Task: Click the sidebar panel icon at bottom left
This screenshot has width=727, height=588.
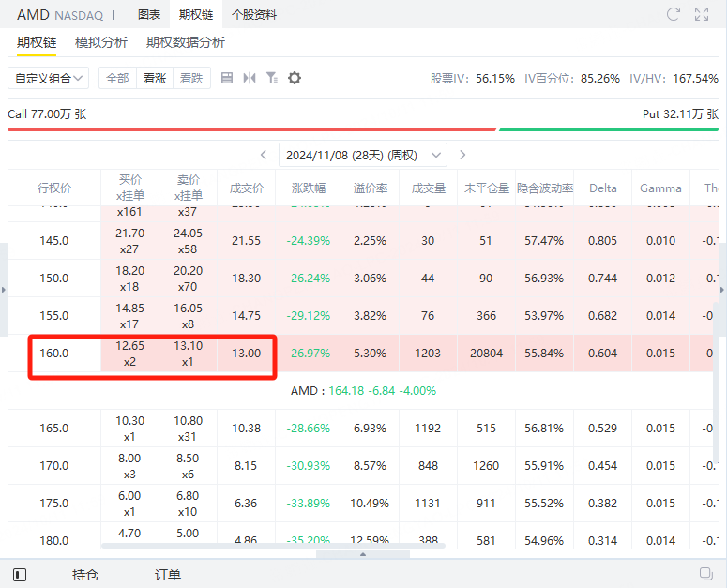Action: tap(20, 575)
